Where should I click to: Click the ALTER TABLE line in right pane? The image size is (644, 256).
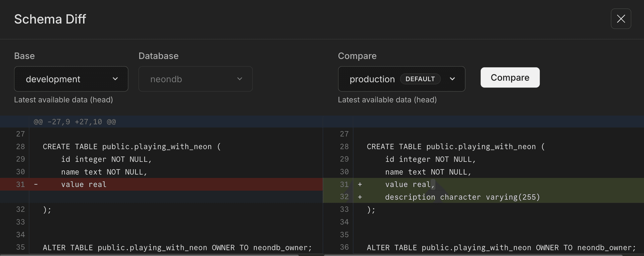(x=501, y=248)
